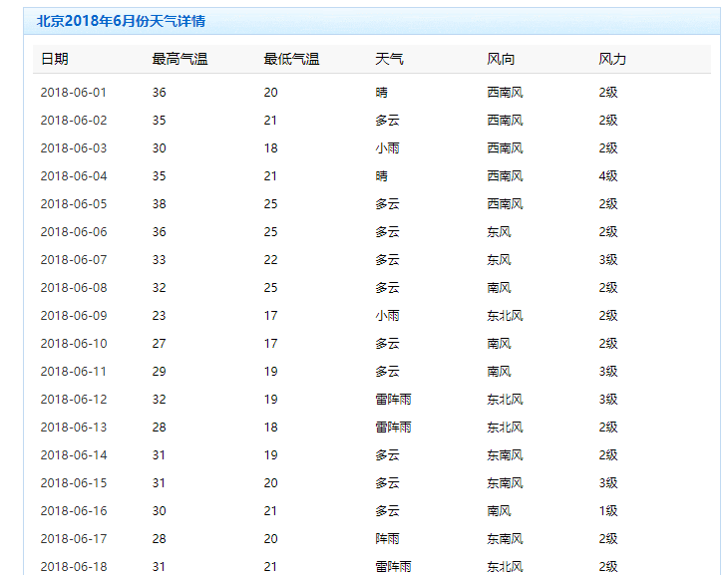Click the high temperature 38 on 2018-06-05

159,204
